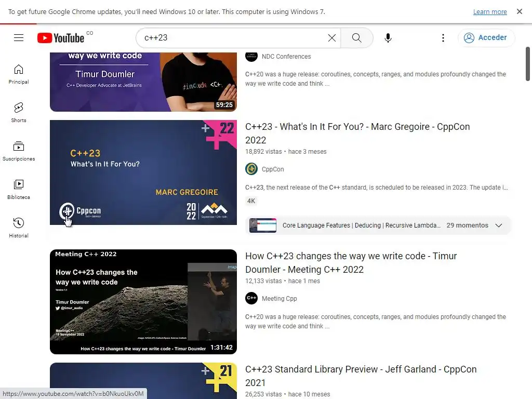Click the page vertical scrollbar thumb
532x399 pixels.
click(x=528, y=64)
